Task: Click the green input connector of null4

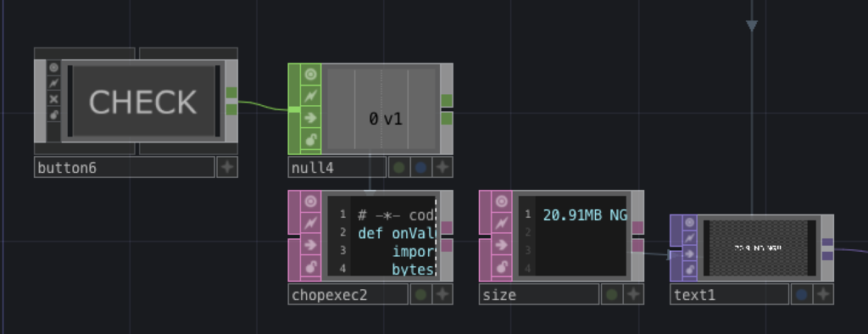Action: click(294, 109)
